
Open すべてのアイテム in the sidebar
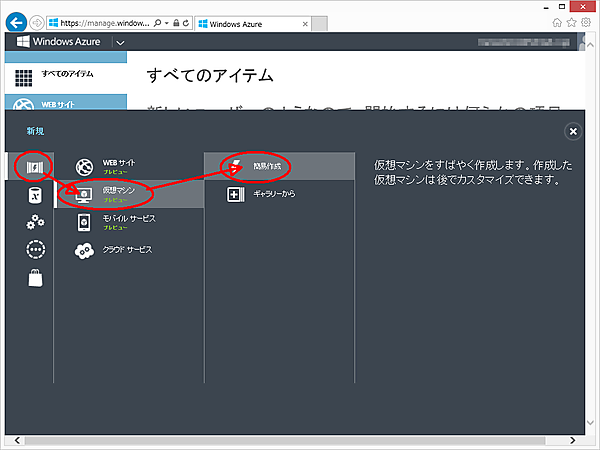(x=66, y=78)
